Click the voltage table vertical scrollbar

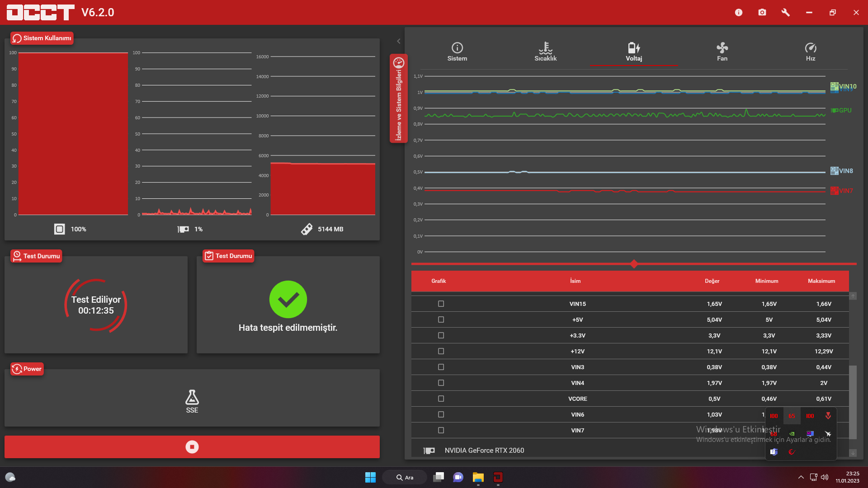click(x=853, y=402)
